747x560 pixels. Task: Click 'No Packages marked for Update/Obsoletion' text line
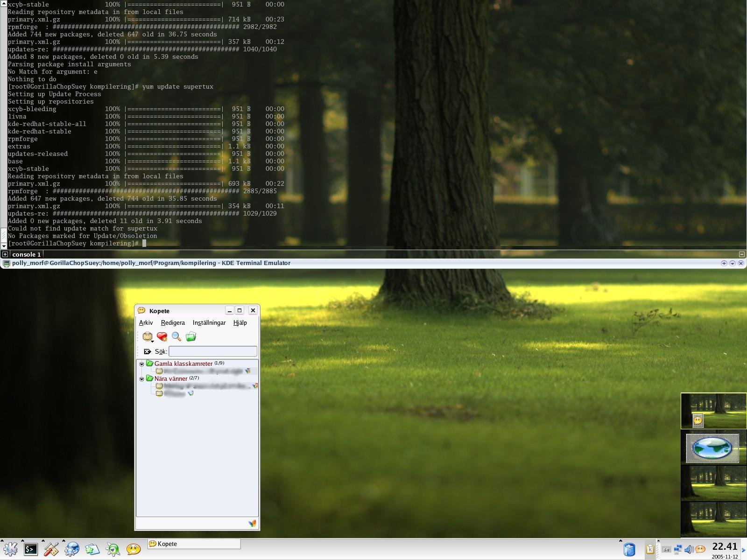point(82,236)
